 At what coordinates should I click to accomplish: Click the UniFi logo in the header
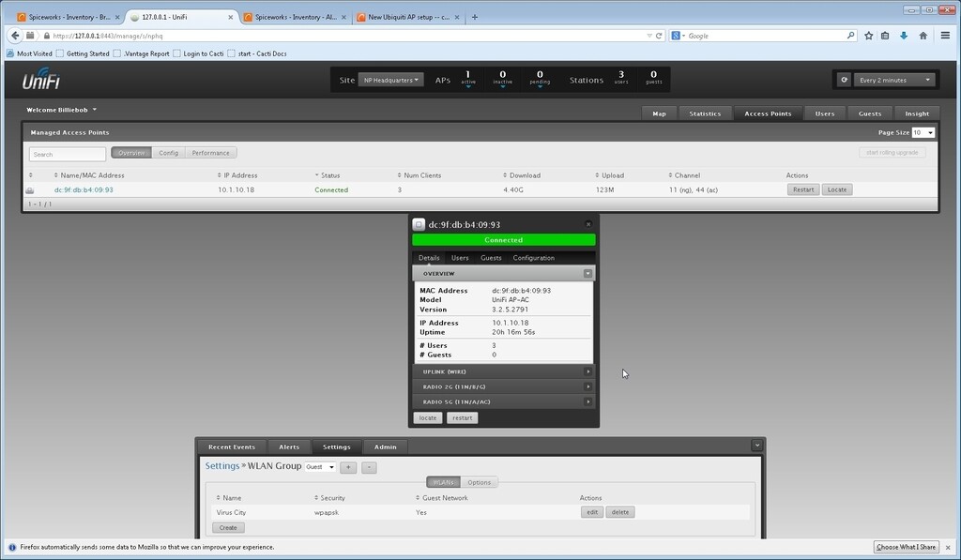(x=39, y=82)
